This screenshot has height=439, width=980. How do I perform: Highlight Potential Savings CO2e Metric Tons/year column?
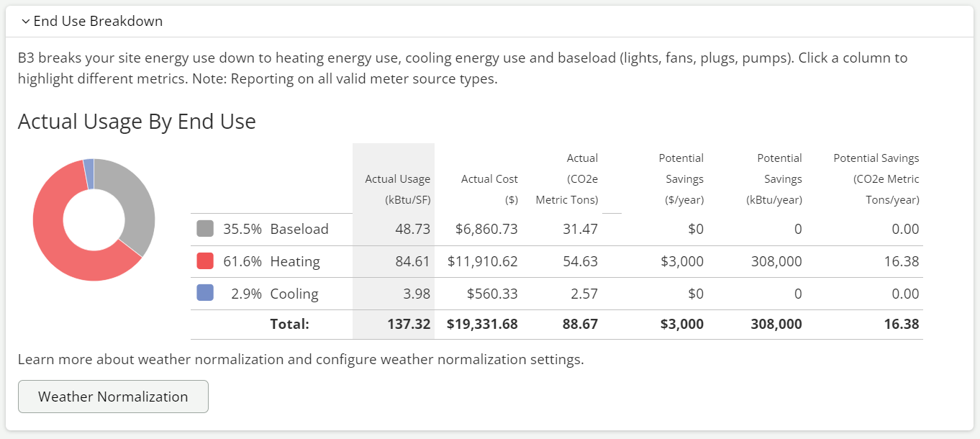[876, 179]
